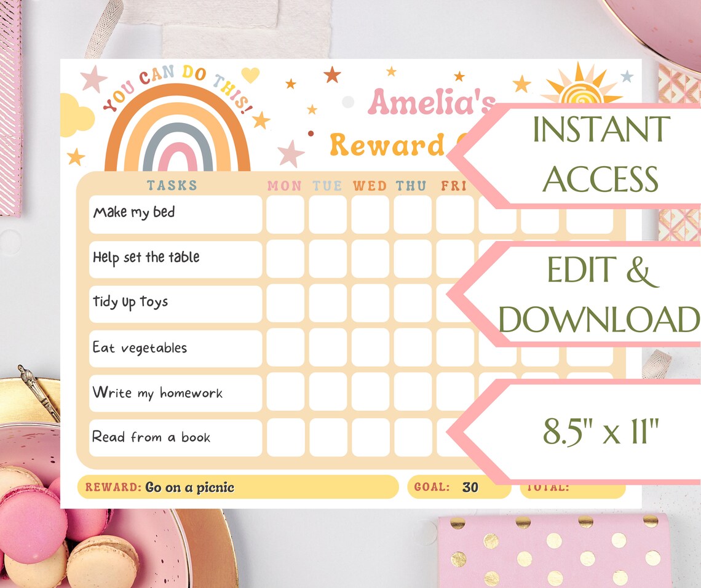Expand the Amelia's Reward title
Viewport: 701px width, 588px height.
418,123
